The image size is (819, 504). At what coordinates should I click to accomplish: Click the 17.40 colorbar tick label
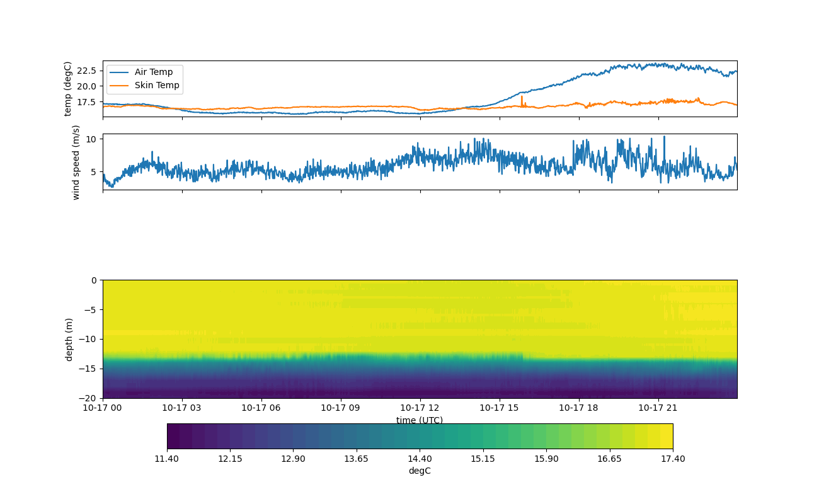[x=672, y=459]
